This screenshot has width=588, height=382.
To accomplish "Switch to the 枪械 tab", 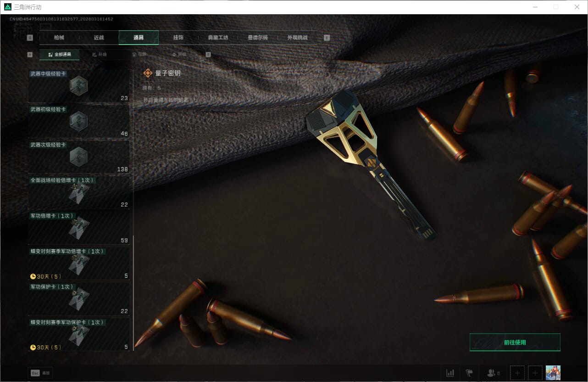I will [59, 38].
